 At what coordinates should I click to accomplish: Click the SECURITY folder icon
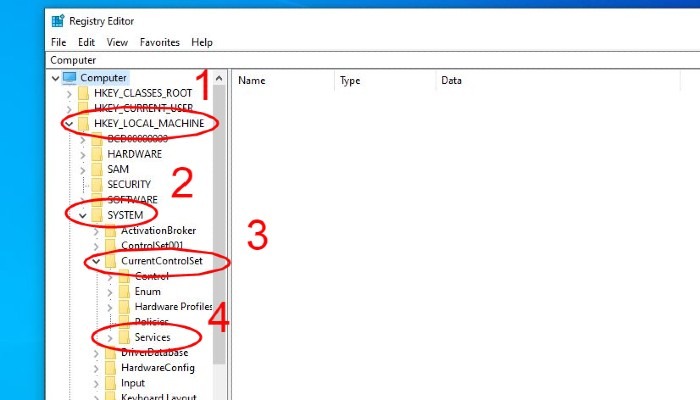pyautogui.click(x=96, y=184)
